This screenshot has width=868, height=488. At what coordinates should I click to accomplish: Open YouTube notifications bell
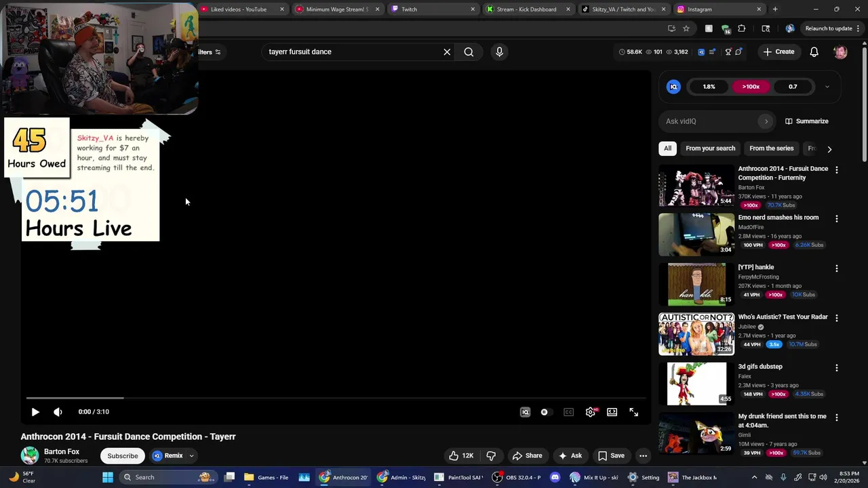814,52
